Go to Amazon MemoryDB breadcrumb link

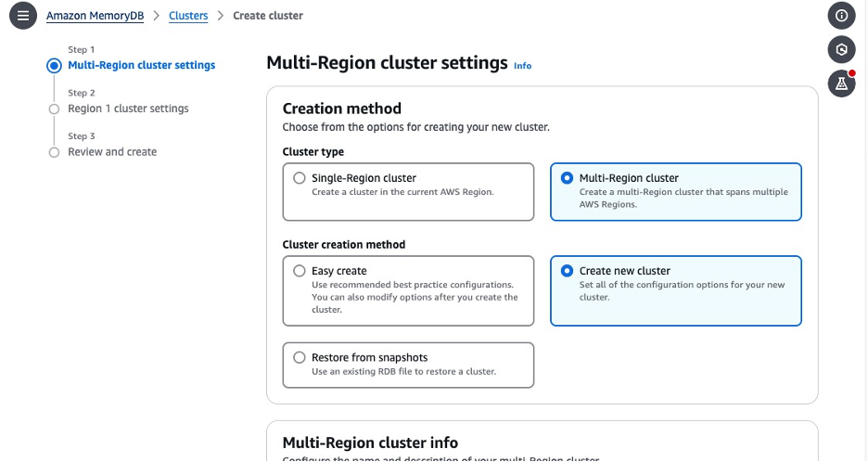[95, 16]
